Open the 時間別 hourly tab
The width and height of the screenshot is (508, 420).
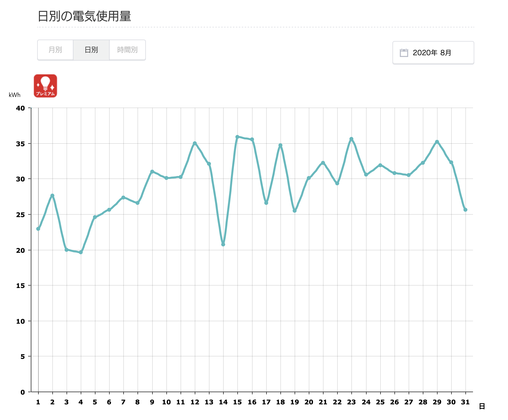pyautogui.click(x=127, y=50)
